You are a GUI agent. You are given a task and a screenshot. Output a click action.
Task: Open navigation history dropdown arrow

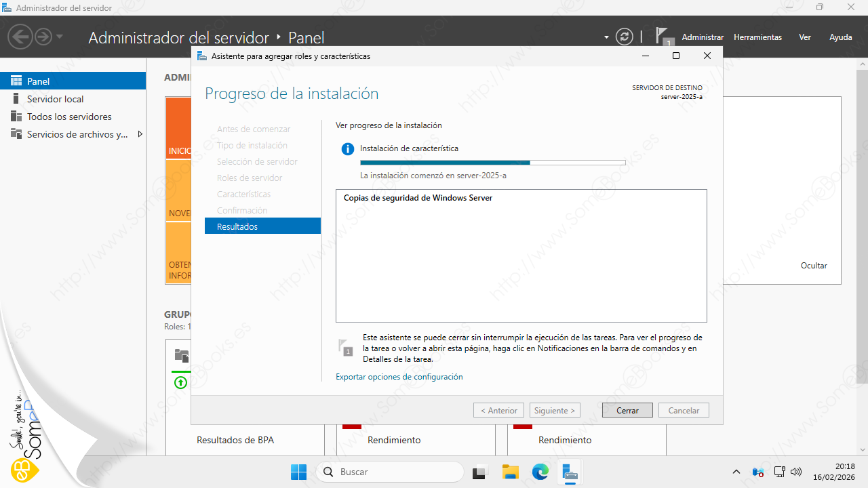pos(60,37)
